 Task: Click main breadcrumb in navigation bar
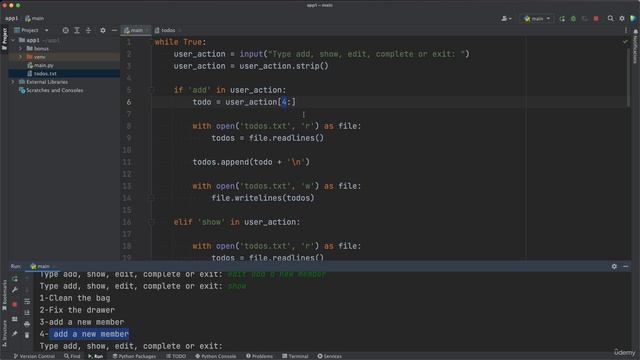coord(35,18)
